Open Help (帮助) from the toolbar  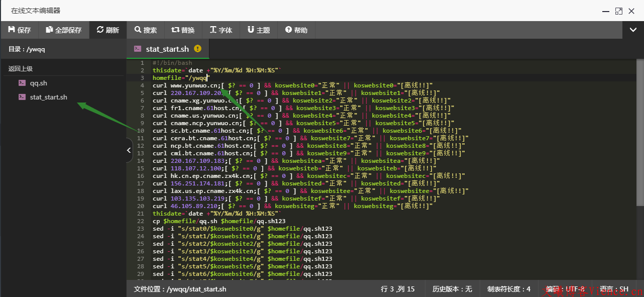tap(296, 30)
